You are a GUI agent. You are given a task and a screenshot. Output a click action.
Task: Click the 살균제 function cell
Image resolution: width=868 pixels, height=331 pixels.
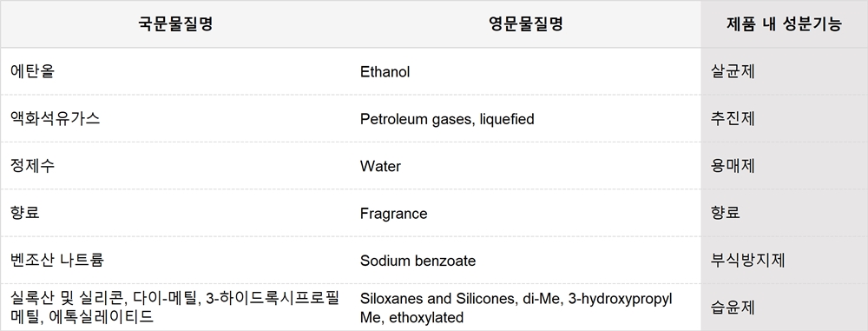(x=784, y=71)
